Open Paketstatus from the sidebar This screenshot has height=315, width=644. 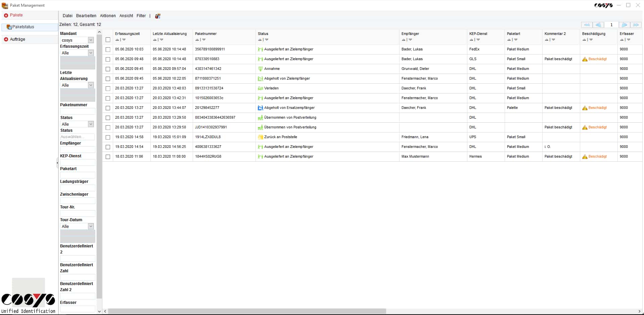pyautogui.click(x=22, y=27)
